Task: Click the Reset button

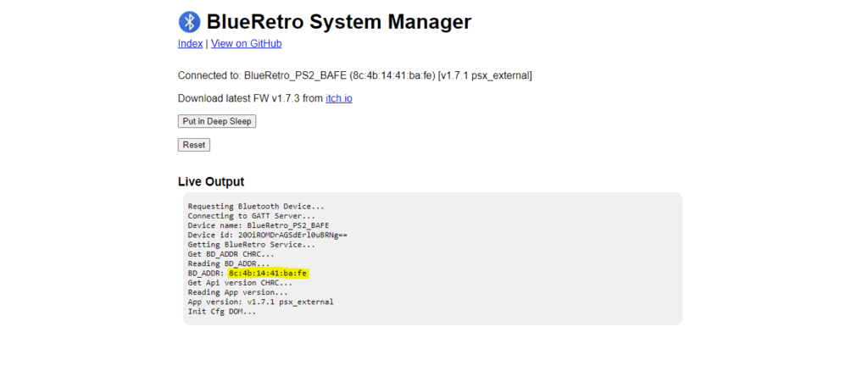Action: pos(194,145)
